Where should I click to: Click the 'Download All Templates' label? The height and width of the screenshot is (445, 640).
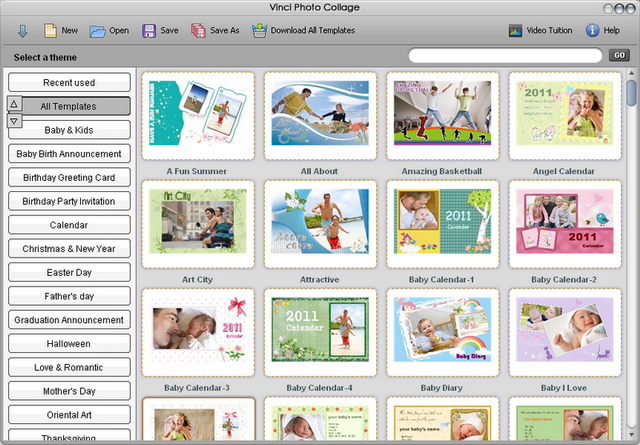[x=313, y=31]
